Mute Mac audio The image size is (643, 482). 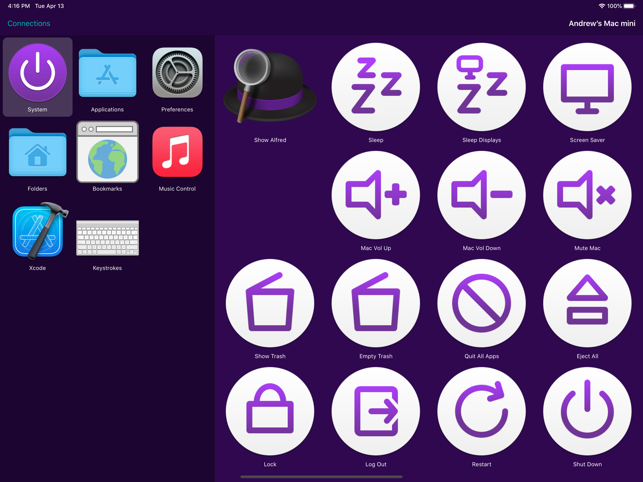point(587,195)
